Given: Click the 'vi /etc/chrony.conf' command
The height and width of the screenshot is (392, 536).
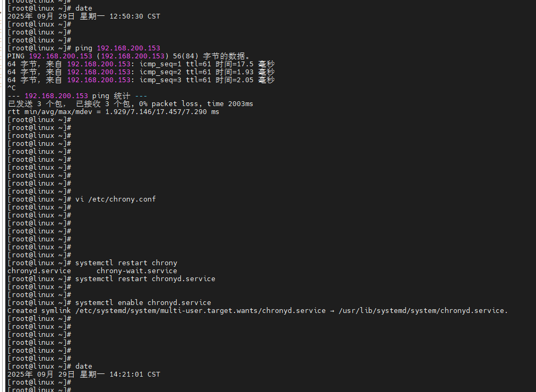Looking at the screenshot, I should 115,199.
